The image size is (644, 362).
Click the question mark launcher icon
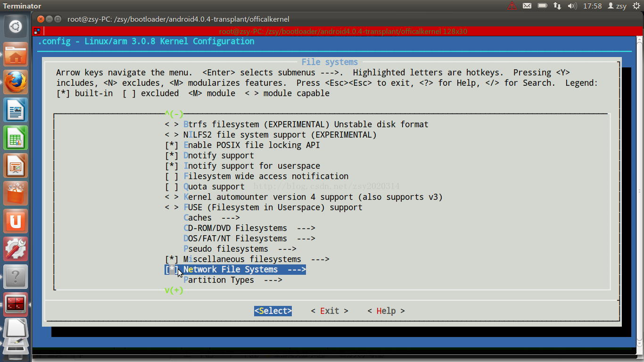pyautogui.click(x=16, y=277)
